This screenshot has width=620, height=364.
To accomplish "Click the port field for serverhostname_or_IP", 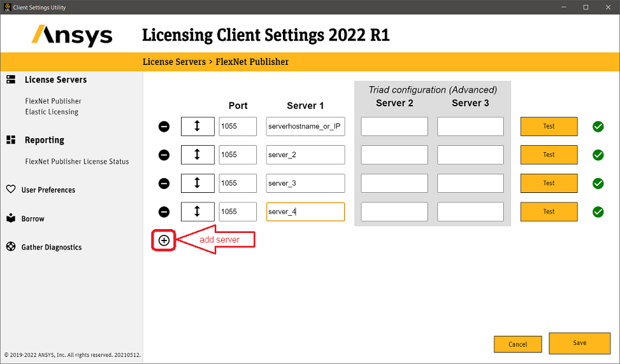I will pos(238,127).
